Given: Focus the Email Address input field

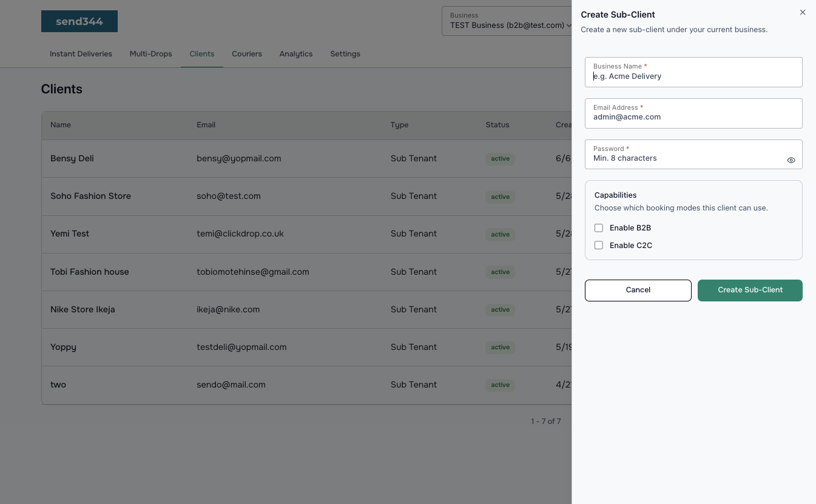Looking at the screenshot, I should (x=693, y=113).
